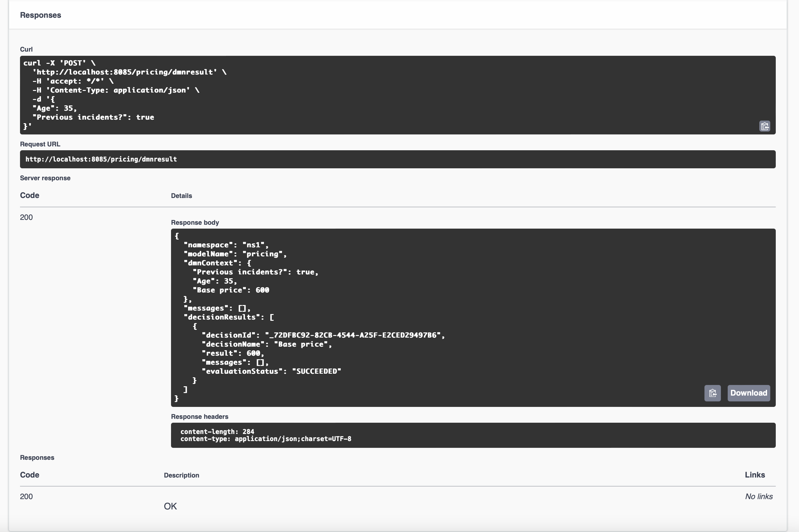Screen dimensions: 799x532
Task: Click the "dmnContext" line in response
Action: tap(217, 263)
